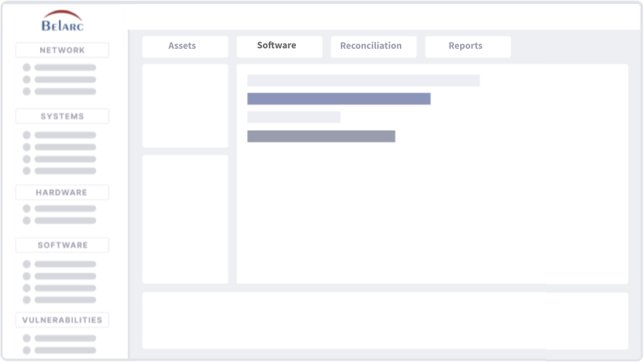Open the Reconciliation tab

(371, 46)
